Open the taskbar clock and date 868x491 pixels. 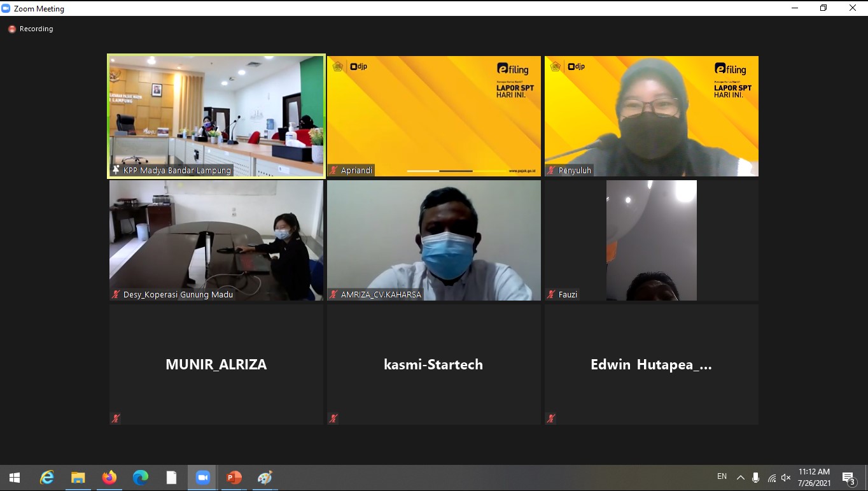click(814, 478)
